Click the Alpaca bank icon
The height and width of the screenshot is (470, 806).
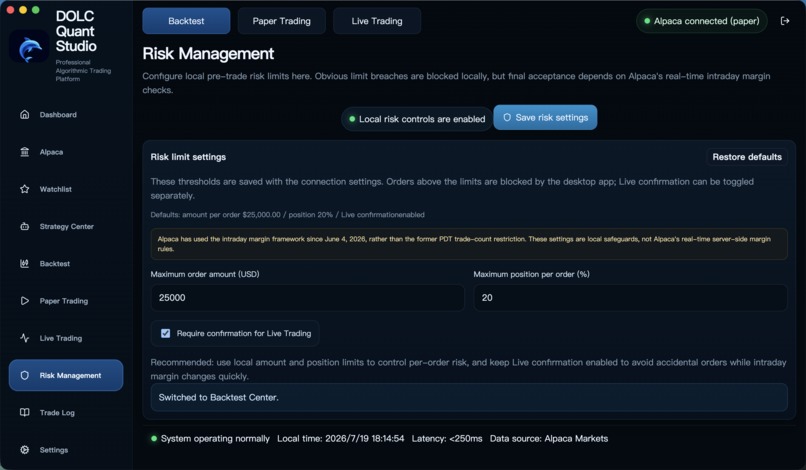click(x=24, y=152)
